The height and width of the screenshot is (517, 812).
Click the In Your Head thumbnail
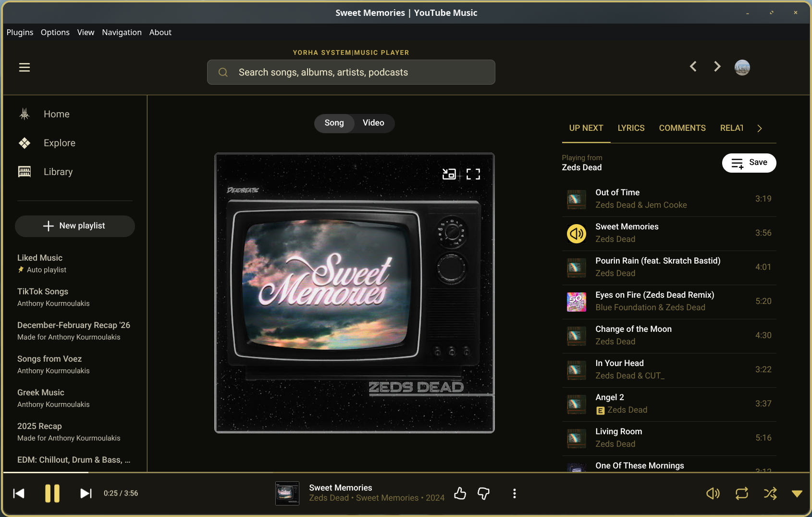[x=577, y=370]
